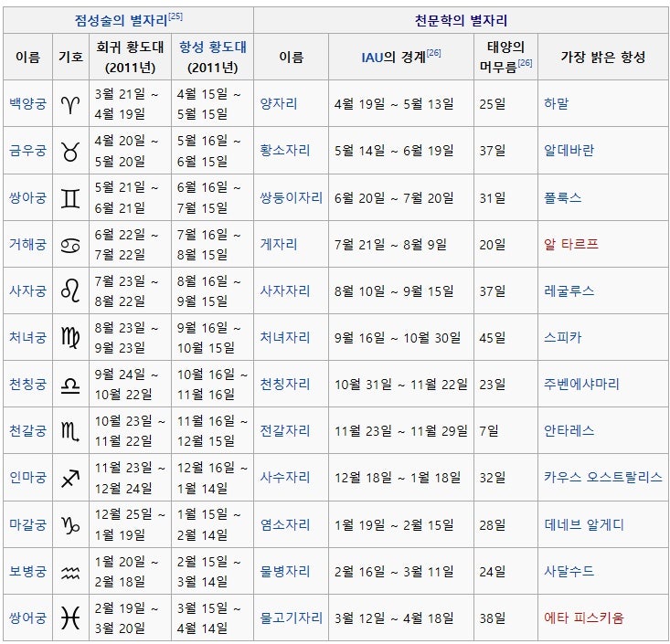Select the 회귀 황도대 (2011년) header

(x=131, y=58)
